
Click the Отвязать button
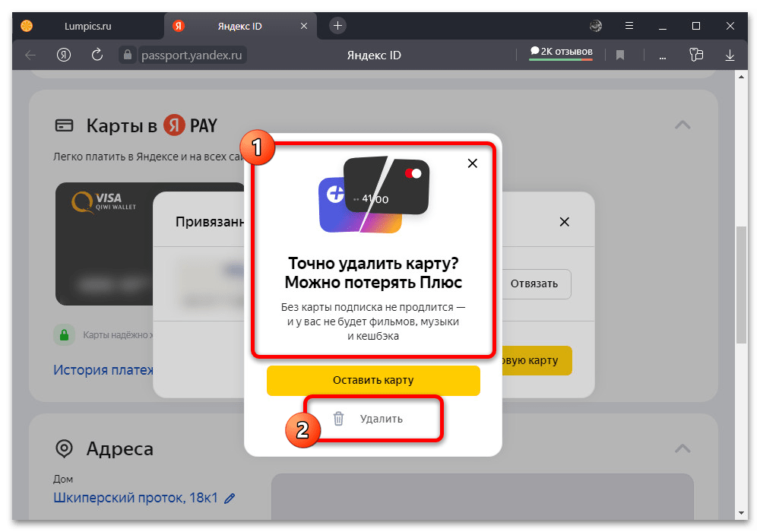click(534, 283)
